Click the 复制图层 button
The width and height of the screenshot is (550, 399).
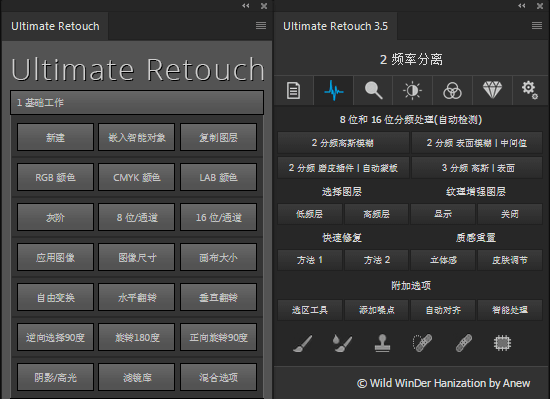point(218,137)
